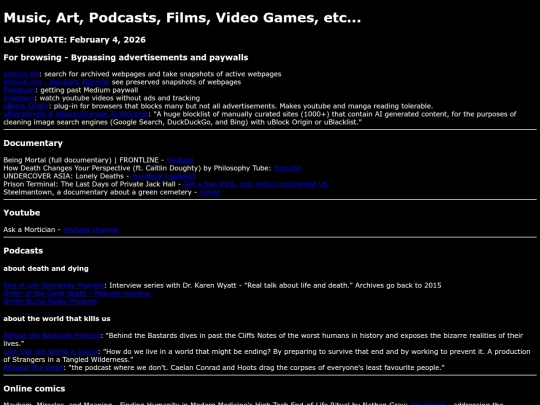This screenshot has width=540, height=405.
Task: Click the text 'watch youtube videos without ads and tracking'
Action: pos(120,98)
